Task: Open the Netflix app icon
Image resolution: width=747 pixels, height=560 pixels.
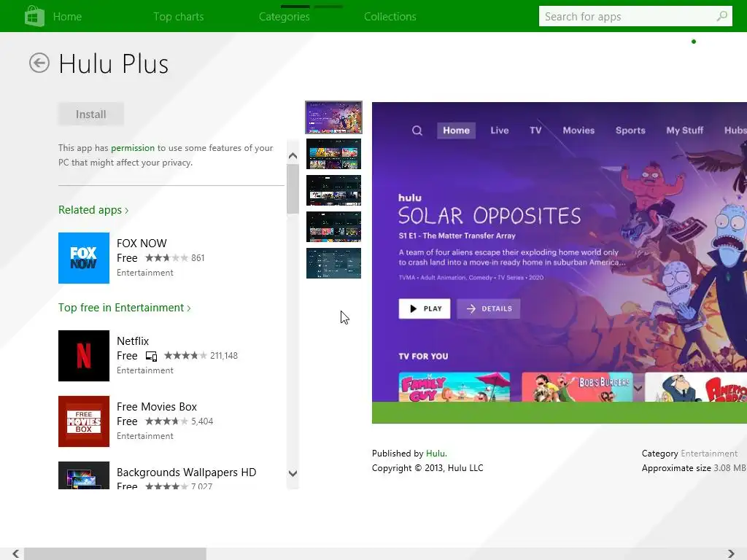Action: (x=84, y=356)
